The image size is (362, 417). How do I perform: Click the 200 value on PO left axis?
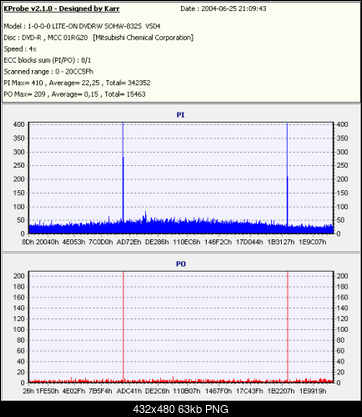point(19,276)
